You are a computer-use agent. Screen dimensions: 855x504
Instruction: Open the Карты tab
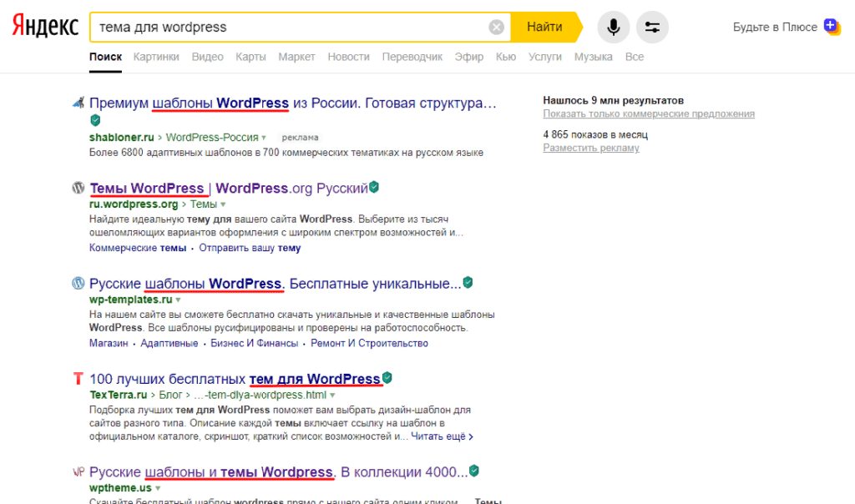[250, 57]
